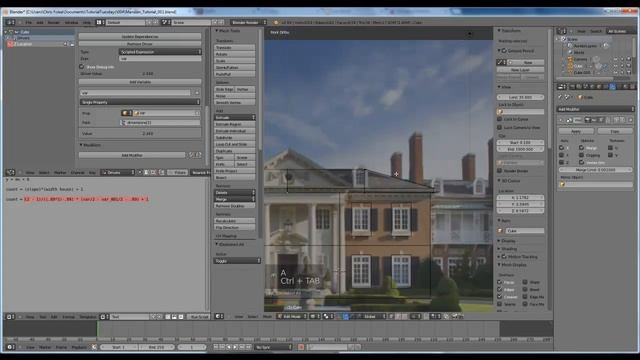Click the screen layout browse icon beside Default
The height and width of the screenshot is (360, 640).
(x=99, y=22)
